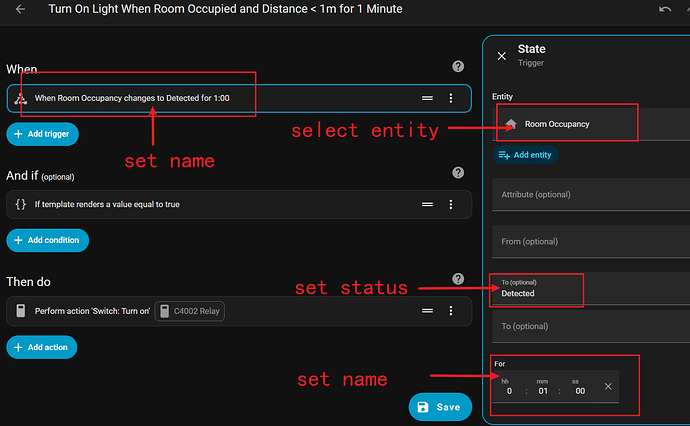690x426 pixels.
Task: Open the Attribute (optional) dropdown
Action: [591, 195]
